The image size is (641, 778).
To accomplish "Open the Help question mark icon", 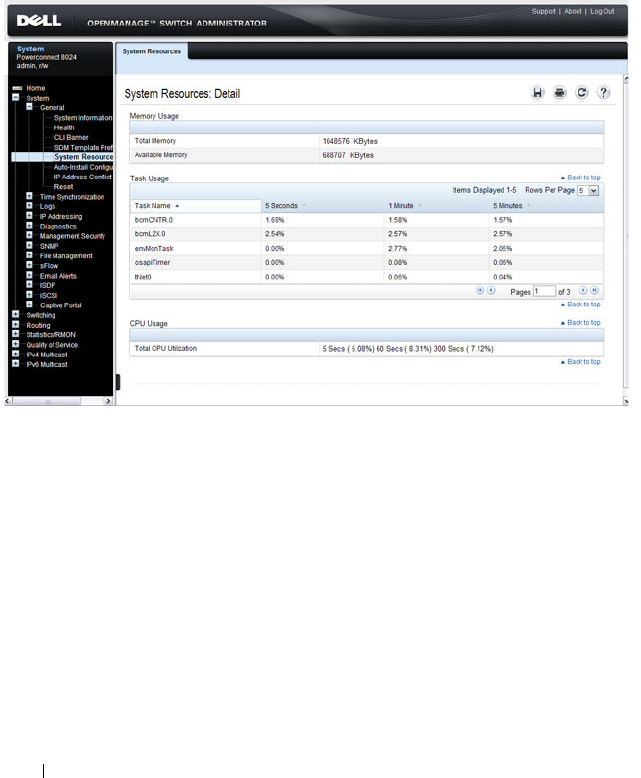I will [603, 93].
